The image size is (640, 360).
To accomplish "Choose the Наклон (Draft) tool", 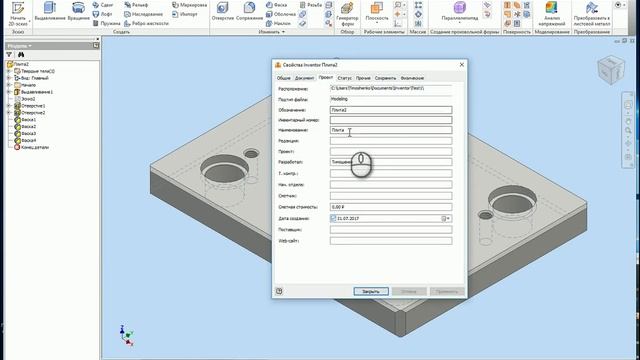I will coord(278,23).
